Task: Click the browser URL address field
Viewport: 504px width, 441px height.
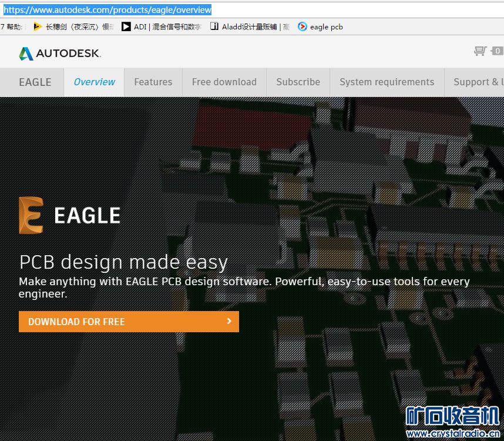Action: (x=294, y=10)
